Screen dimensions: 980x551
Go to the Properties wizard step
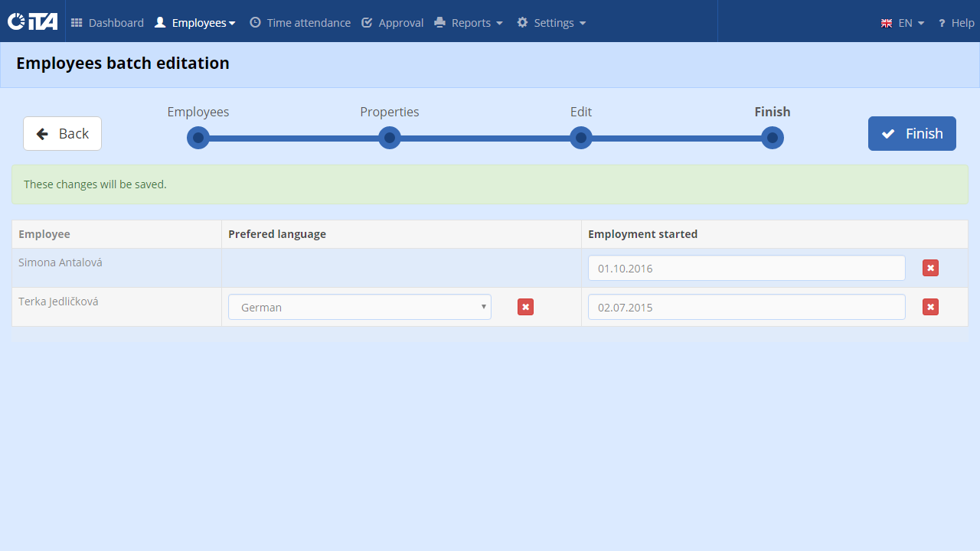pyautogui.click(x=390, y=138)
